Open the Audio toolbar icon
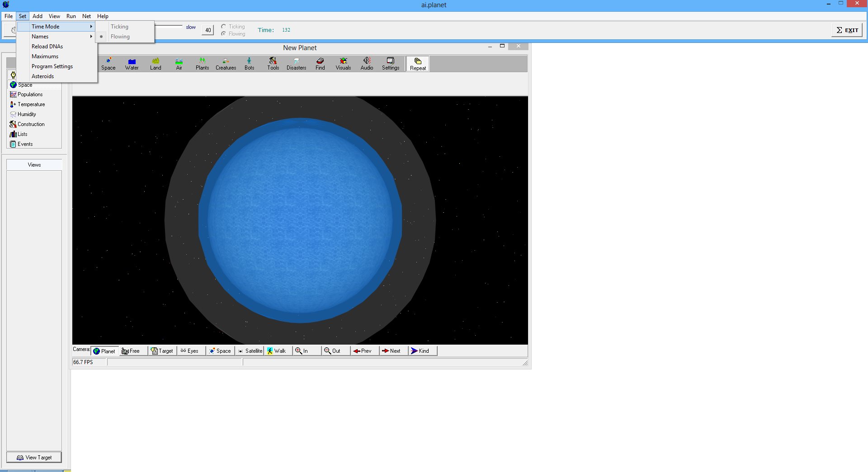Image resolution: width=868 pixels, height=472 pixels. tap(367, 64)
